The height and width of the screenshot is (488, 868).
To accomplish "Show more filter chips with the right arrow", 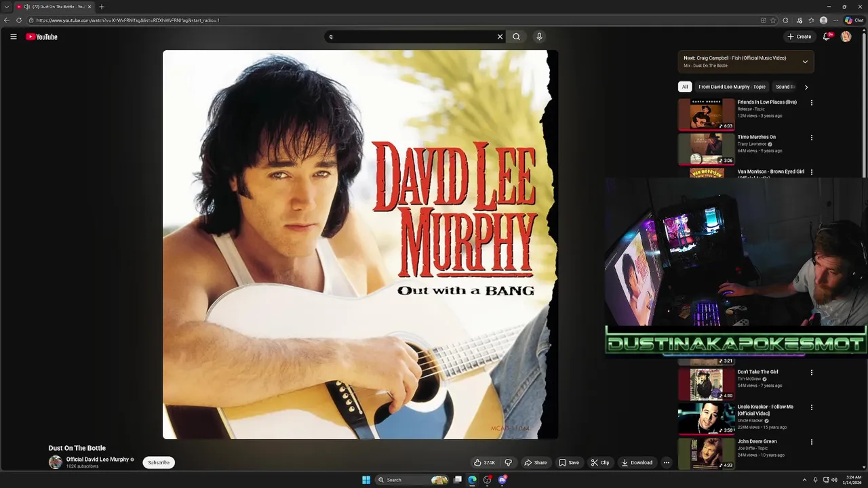I will (x=806, y=87).
